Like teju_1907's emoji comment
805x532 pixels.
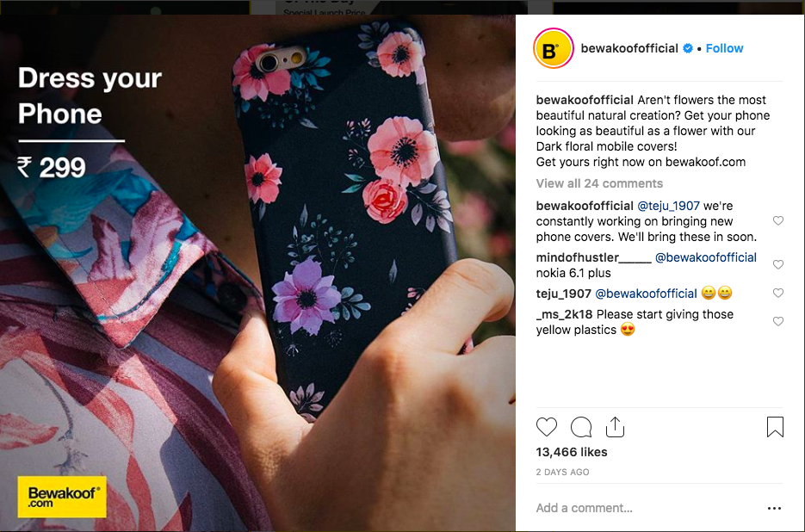[x=778, y=293]
